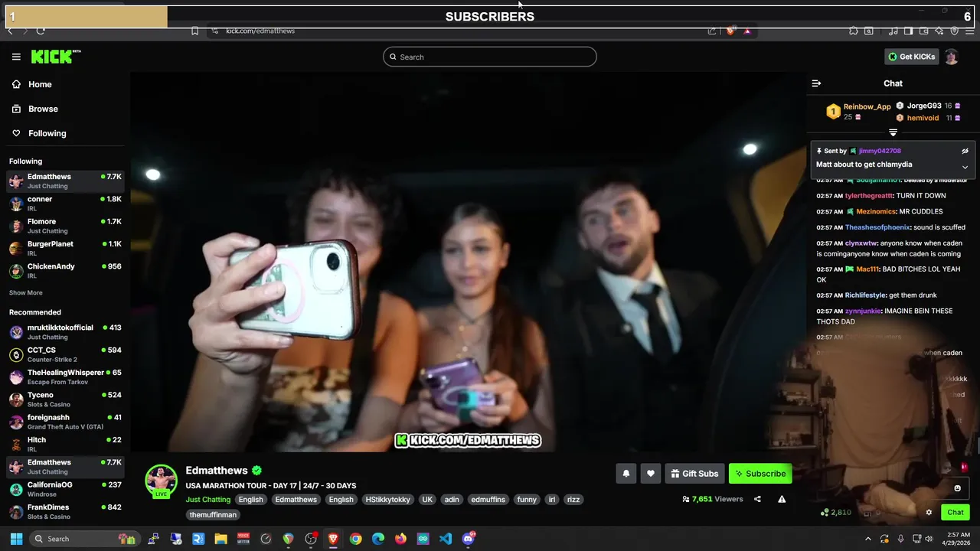The image size is (980, 551).
Task: Open CaliforniaOG recommended channel
Action: click(65, 489)
